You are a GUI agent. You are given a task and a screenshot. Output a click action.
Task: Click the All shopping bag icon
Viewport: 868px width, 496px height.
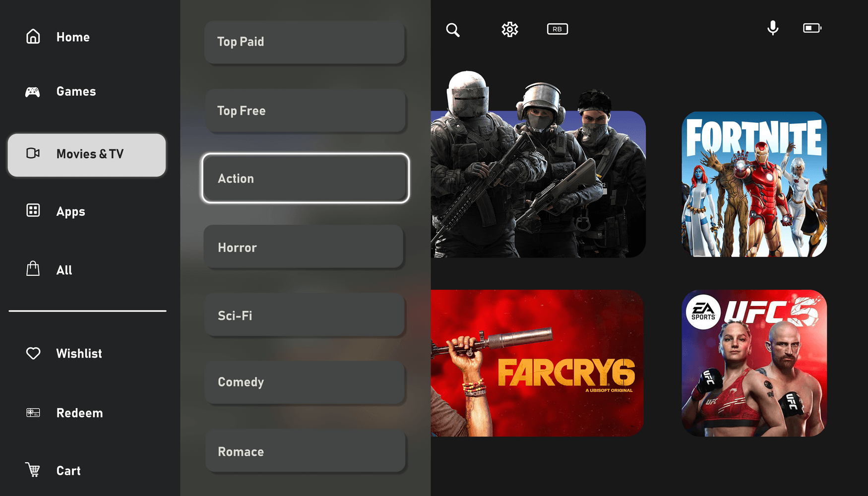[x=33, y=268]
